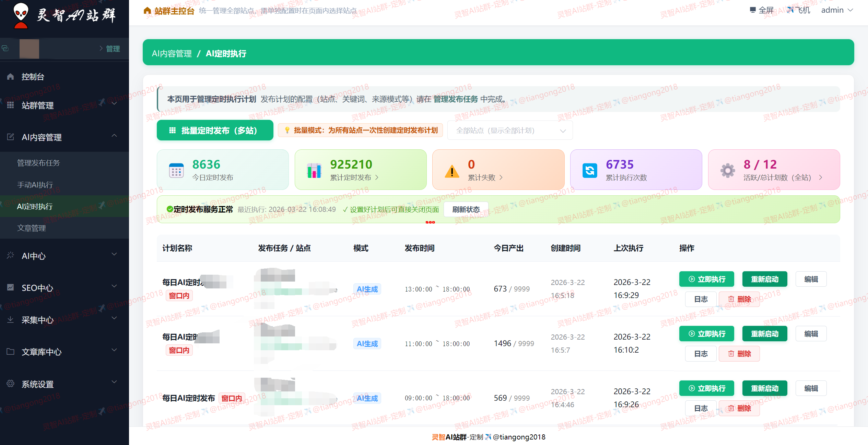Screen dimensions: 868x445
Task: Click 立即执行 on the first plan row
Action: point(706,279)
